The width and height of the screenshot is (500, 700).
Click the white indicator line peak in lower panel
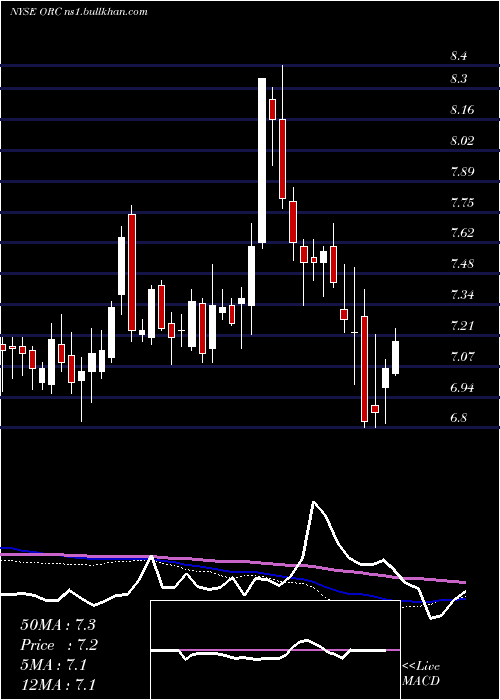[x=314, y=502]
